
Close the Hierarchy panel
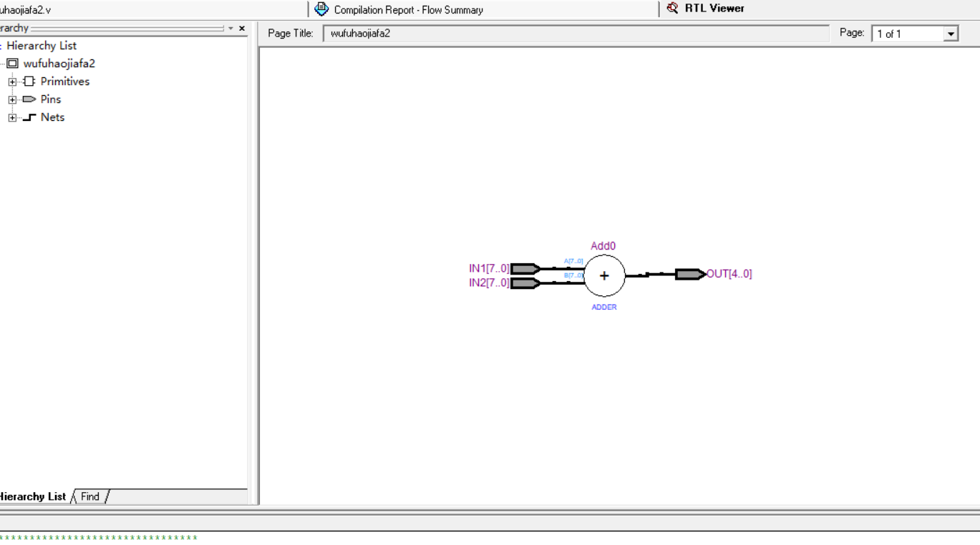242,29
